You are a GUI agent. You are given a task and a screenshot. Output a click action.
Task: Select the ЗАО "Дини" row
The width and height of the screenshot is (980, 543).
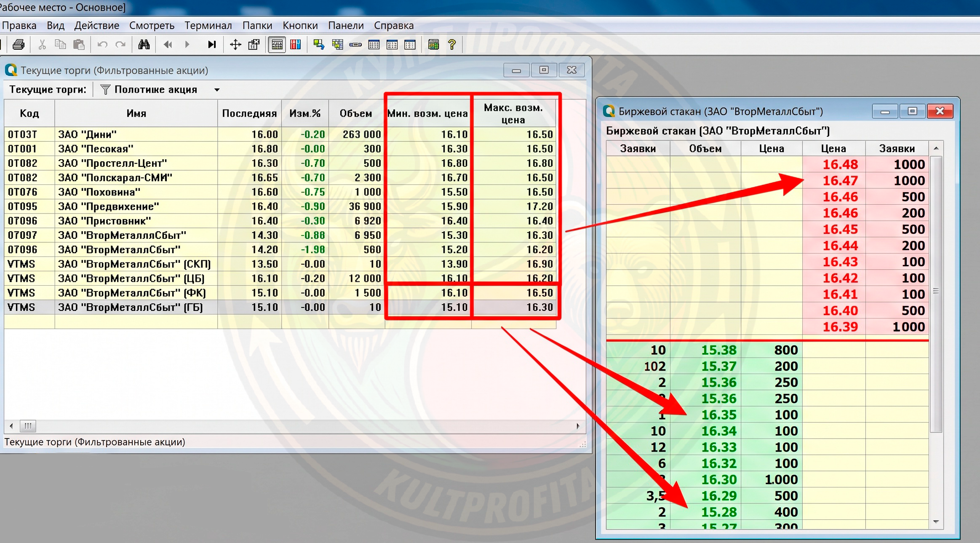click(280, 134)
